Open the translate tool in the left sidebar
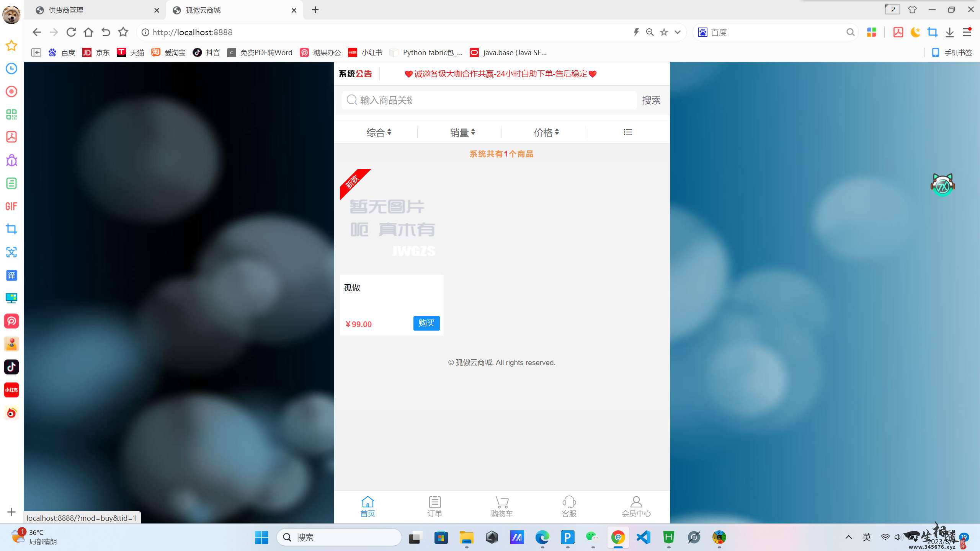The width and height of the screenshot is (980, 551). 11,275
